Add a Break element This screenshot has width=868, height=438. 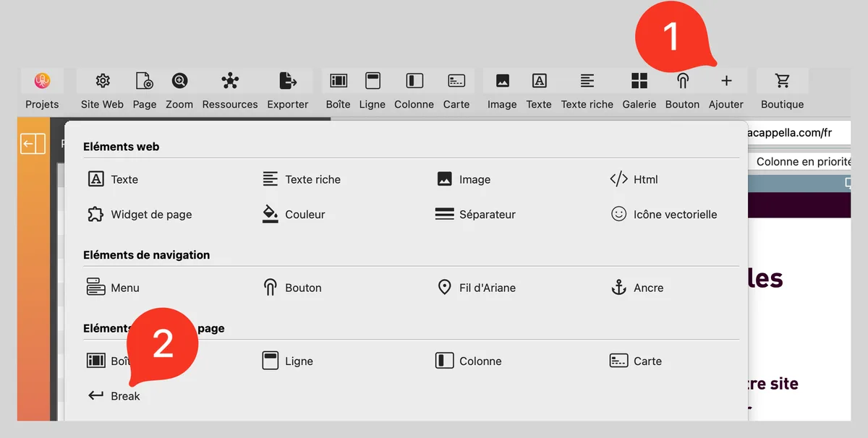(x=114, y=396)
